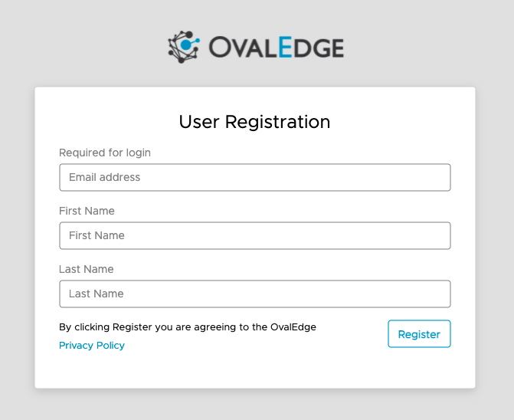514x420 pixels.
Task: Click the 'By clicking Register' agreement text
Action: click(188, 327)
